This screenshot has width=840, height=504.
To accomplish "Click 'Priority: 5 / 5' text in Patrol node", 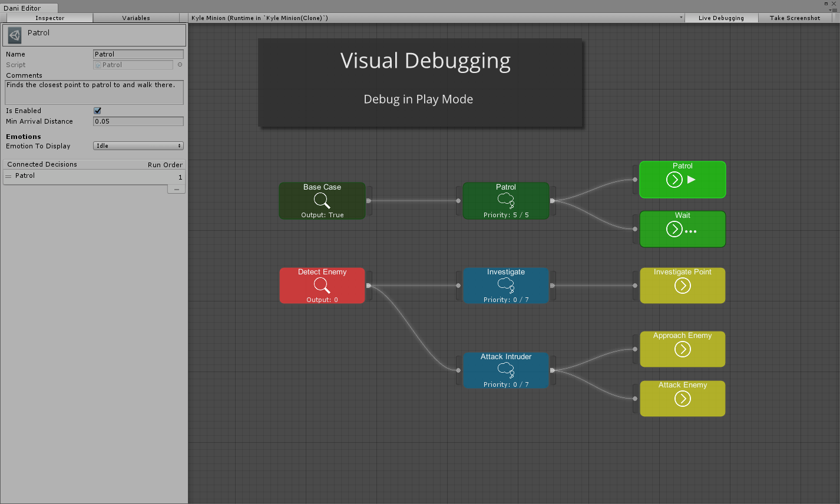I will (506, 215).
